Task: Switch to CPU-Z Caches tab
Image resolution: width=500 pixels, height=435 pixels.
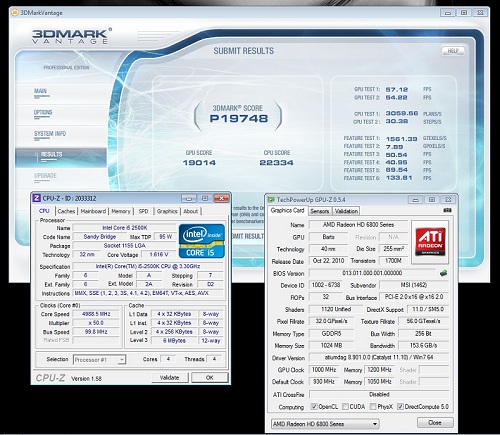Action: pyautogui.click(x=66, y=211)
